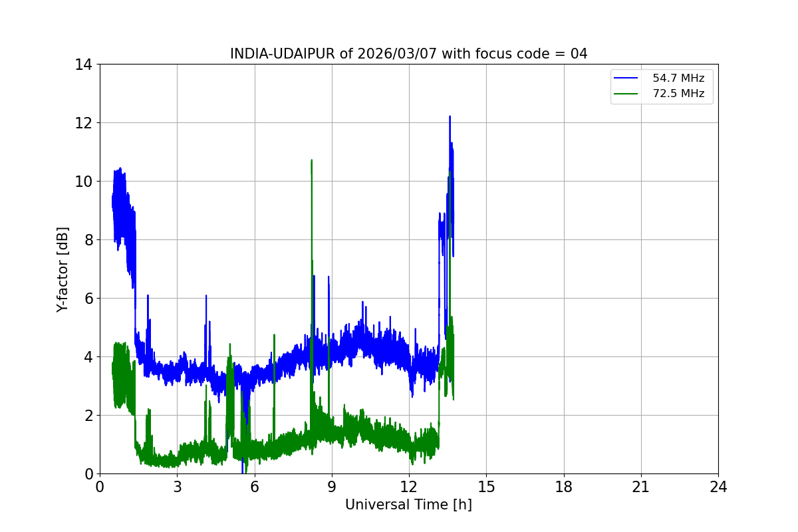The width and height of the screenshot is (798, 532).
Task: Click the y-axis tick label '2'
Action: [88, 416]
